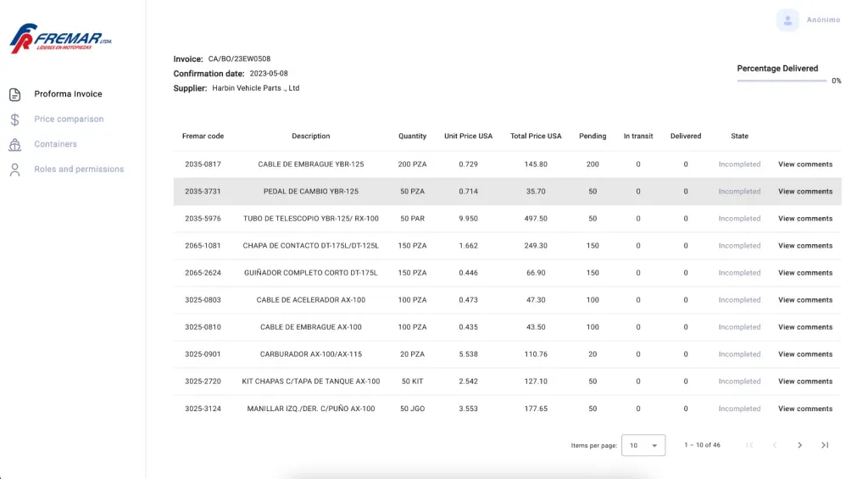This screenshot has width=868, height=479.
Task: Open the Containers menu item
Action: click(55, 144)
